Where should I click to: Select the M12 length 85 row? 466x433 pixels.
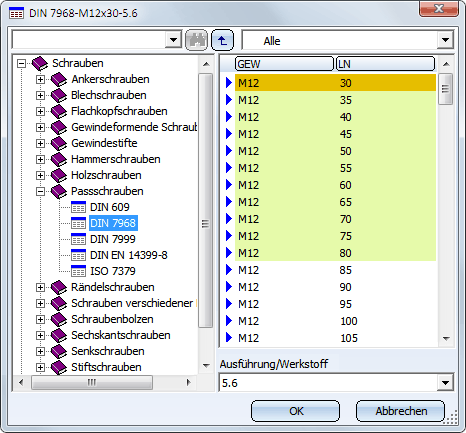click(335, 270)
